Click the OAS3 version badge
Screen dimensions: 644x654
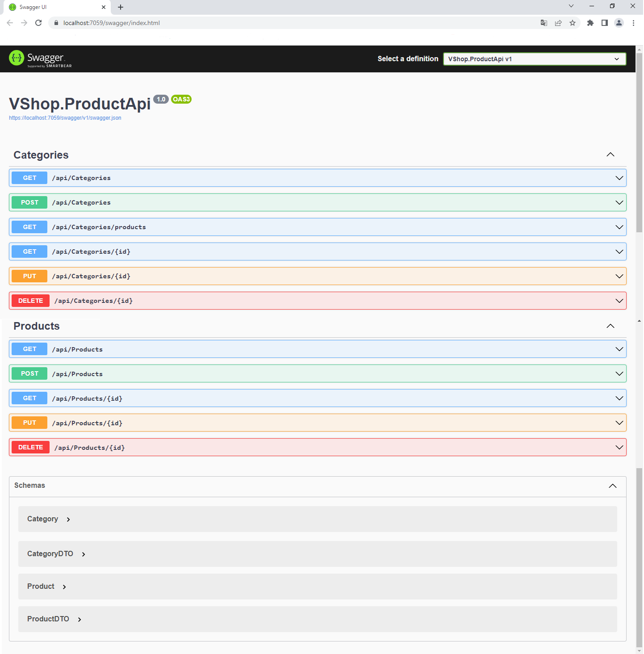pos(181,99)
